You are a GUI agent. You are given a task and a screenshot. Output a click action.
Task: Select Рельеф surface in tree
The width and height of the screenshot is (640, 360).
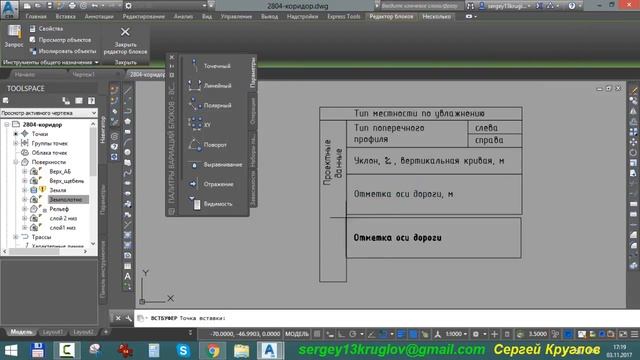[x=59, y=209]
